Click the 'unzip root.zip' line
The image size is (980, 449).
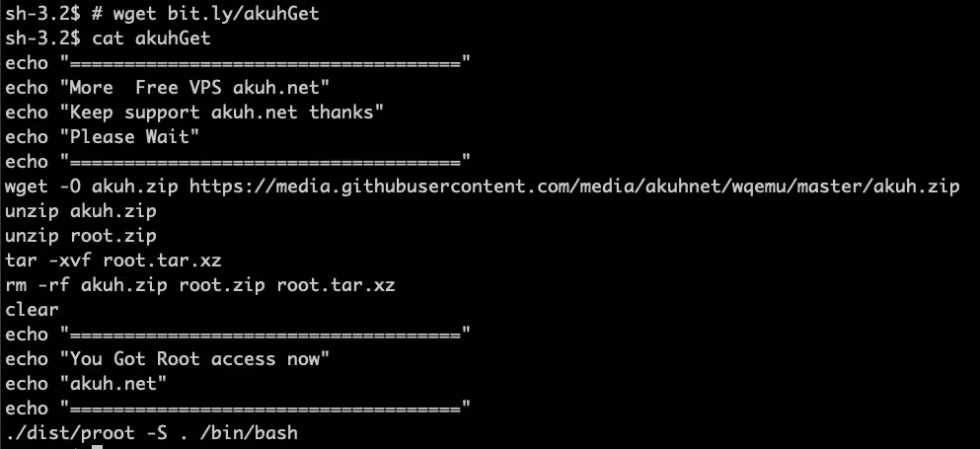(x=81, y=236)
